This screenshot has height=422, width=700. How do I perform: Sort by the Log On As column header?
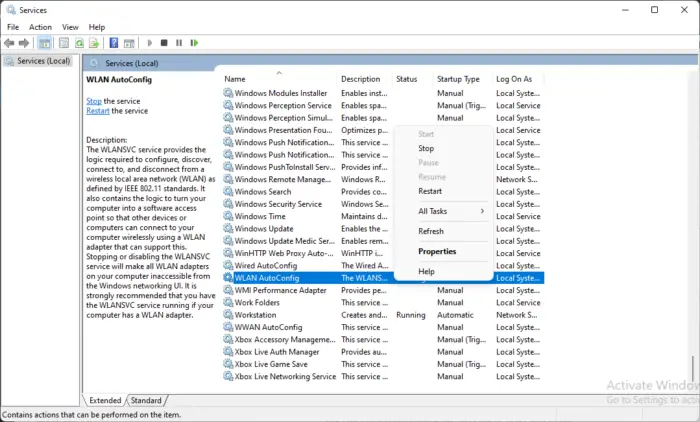pos(518,79)
